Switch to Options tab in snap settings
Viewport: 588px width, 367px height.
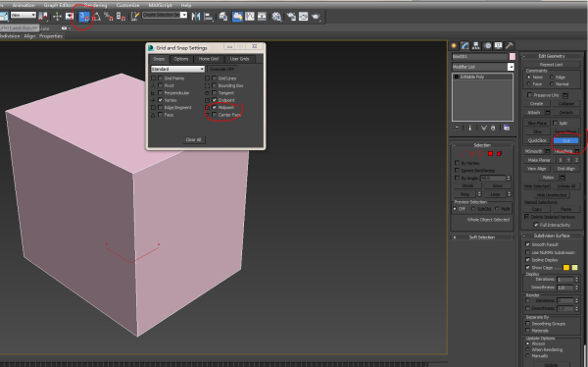[x=181, y=59]
